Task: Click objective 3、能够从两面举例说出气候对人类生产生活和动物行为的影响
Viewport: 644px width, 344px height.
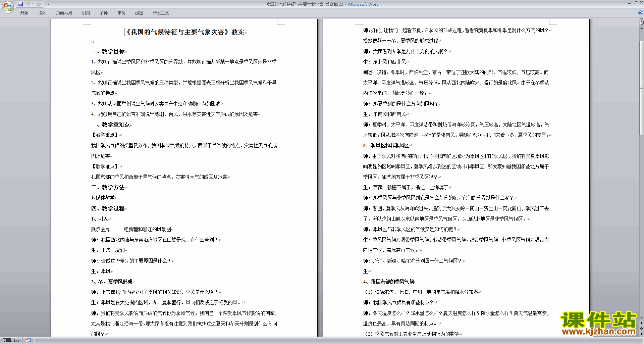Action: coord(156,104)
